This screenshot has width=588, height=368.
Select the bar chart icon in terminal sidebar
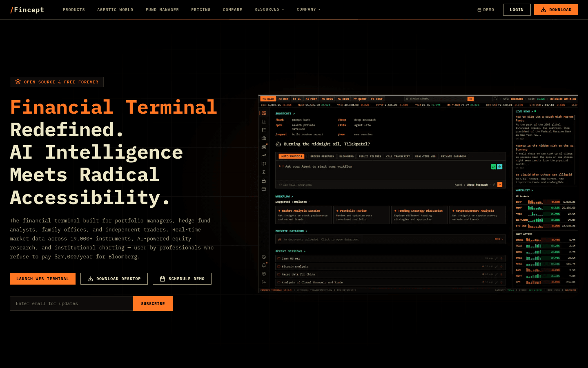pyautogui.click(x=264, y=121)
